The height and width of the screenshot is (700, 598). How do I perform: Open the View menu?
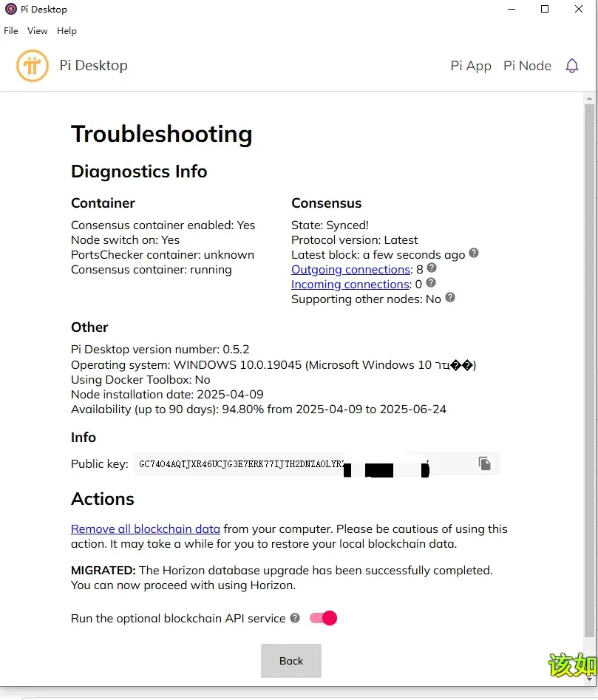38,31
